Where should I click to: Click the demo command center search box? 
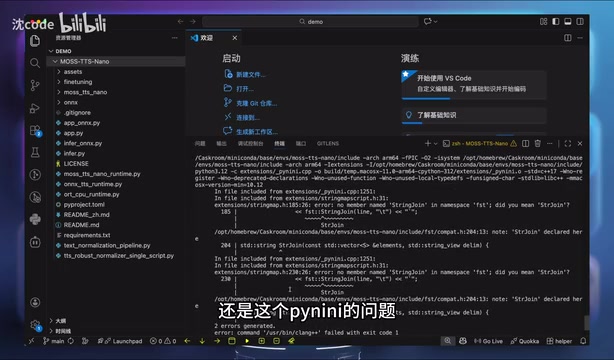(x=311, y=22)
